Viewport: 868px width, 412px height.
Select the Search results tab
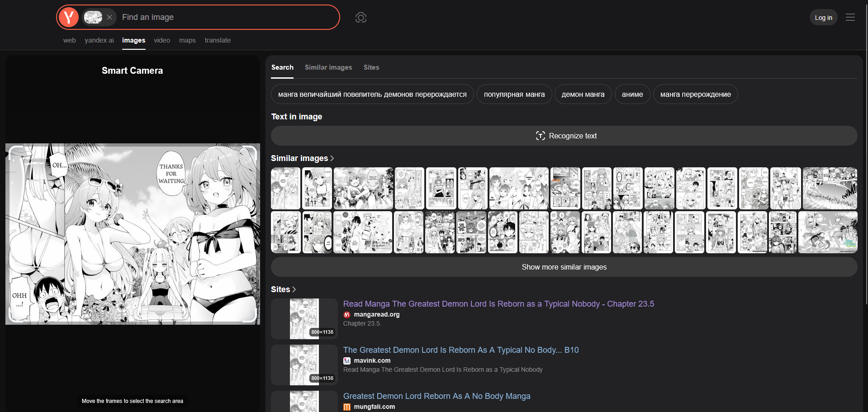pos(282,67)
